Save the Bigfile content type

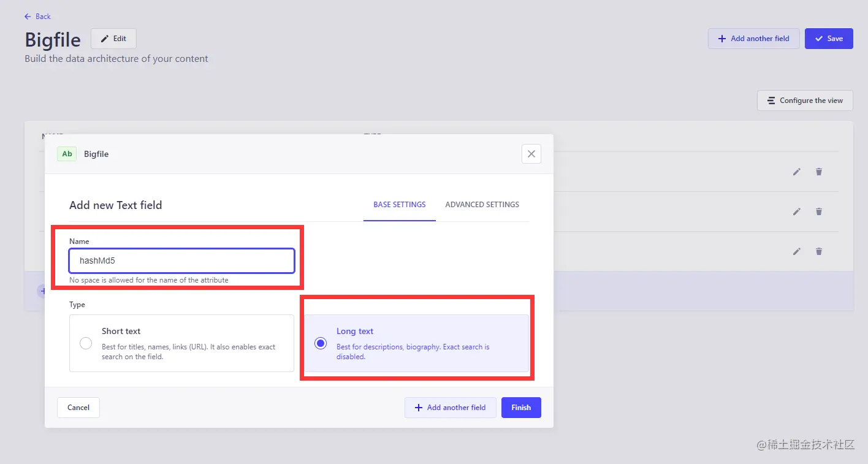[x=829, y=39]
